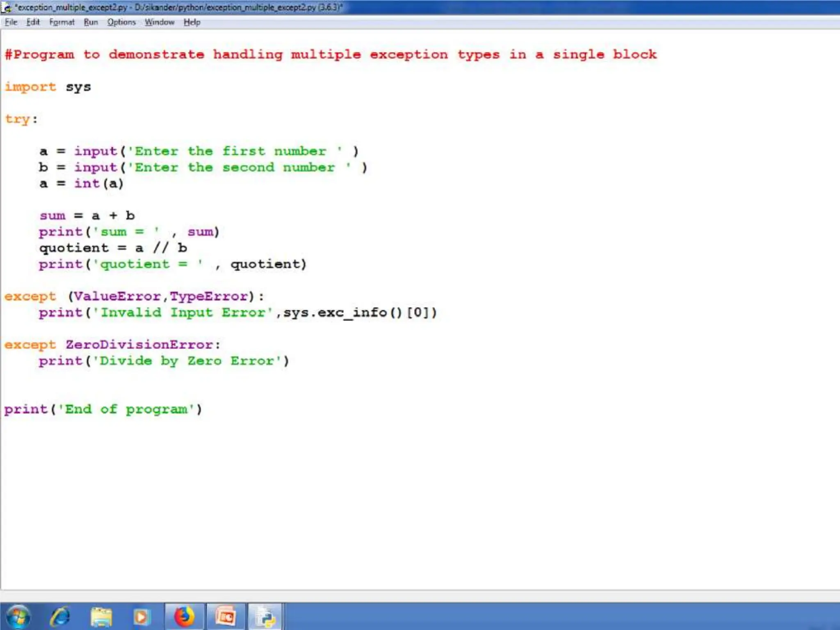The image size is (840, 630).
Task: Switch to Firefox in the taskbar
Action: pyautogui.click(x=184, y=616)
